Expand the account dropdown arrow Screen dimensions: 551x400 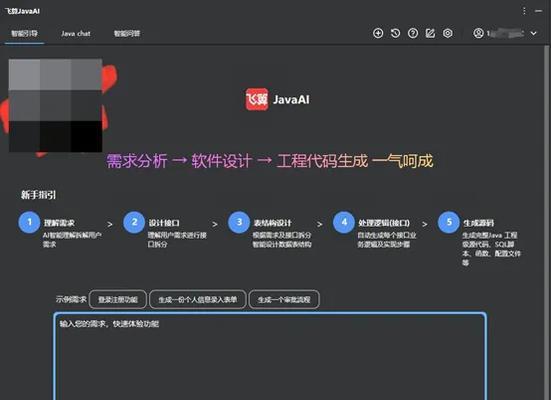[x=533, y=33]
